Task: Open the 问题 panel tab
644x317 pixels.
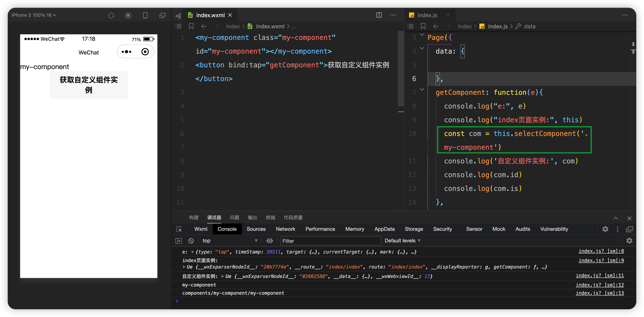Action: point(234,217)
